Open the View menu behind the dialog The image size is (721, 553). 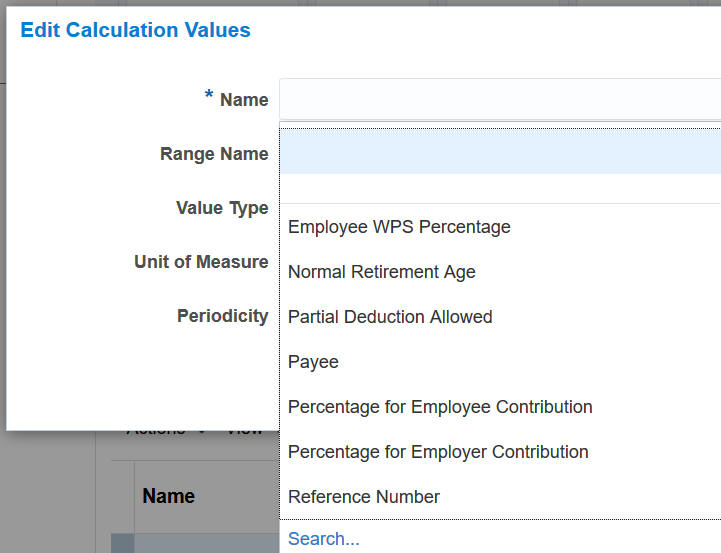click(243, 431)
